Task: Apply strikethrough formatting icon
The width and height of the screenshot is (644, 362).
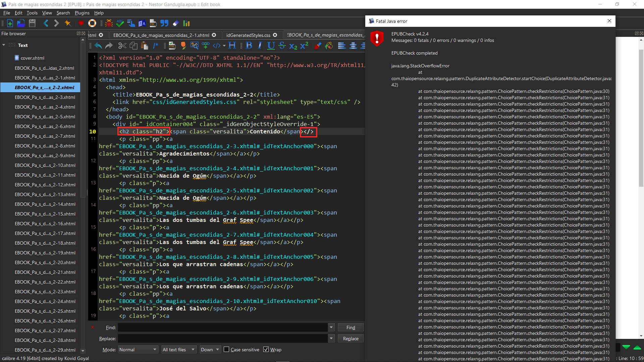Action: (282, 46)
